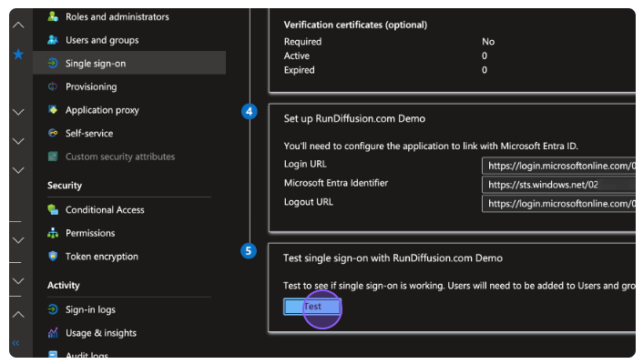Open the Sign-in logs icon
Screen dimensions: 643x364
[53, 309]
